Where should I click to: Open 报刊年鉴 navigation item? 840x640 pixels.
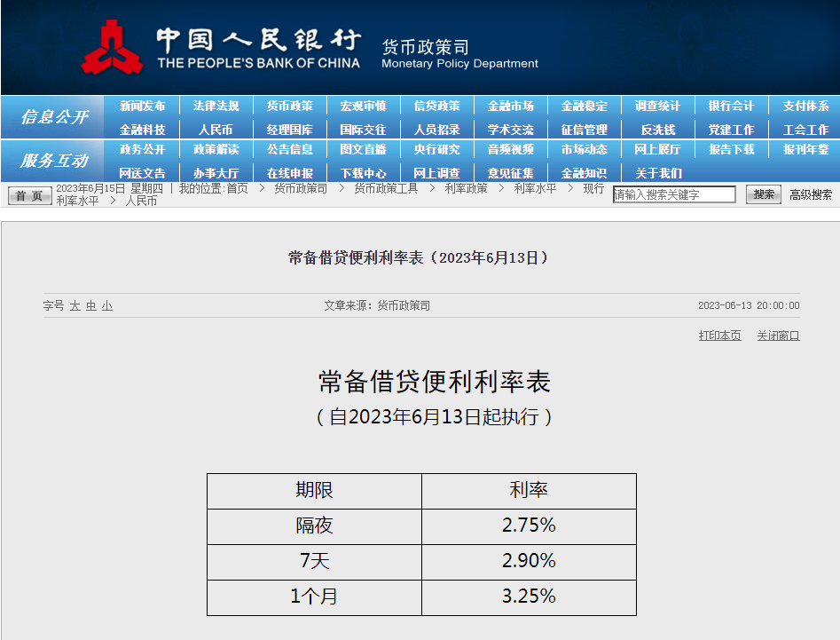coord(805,149)
